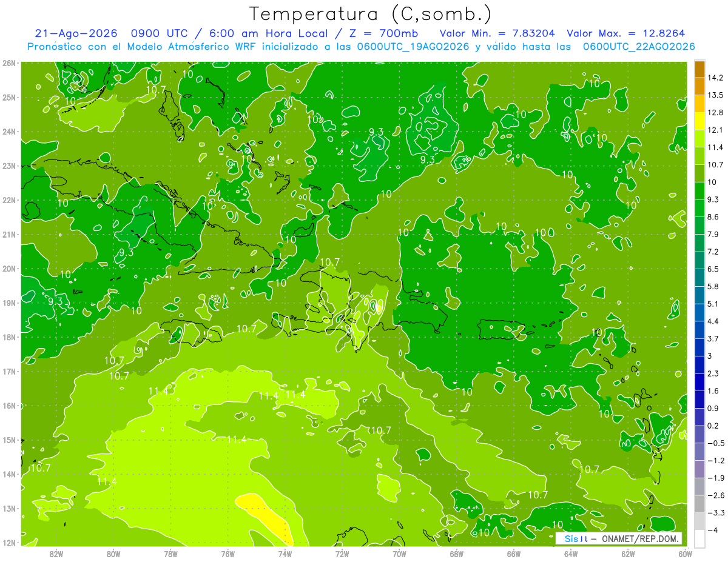Click the legend value '0.9'
The width and height of the screenshot is (728, 562).
click(713, 408)
